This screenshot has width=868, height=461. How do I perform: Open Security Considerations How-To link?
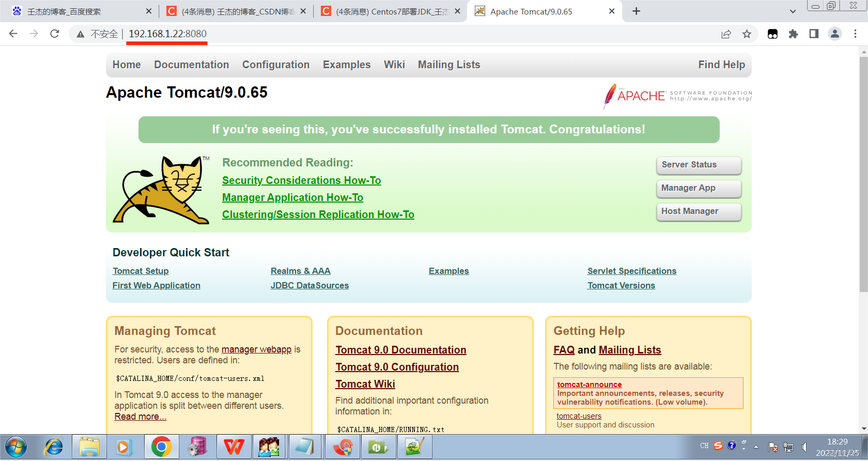coord(301,180)
